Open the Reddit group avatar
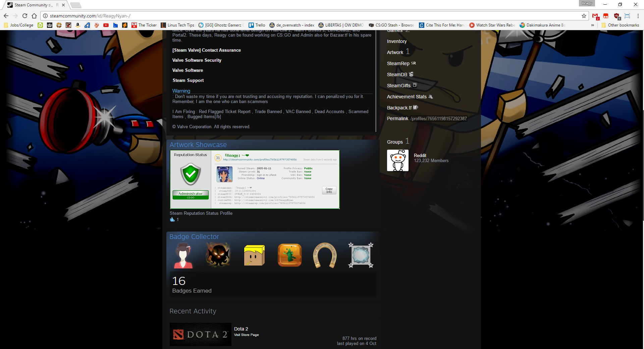644x349 pixels. click(x=398, y=160)
